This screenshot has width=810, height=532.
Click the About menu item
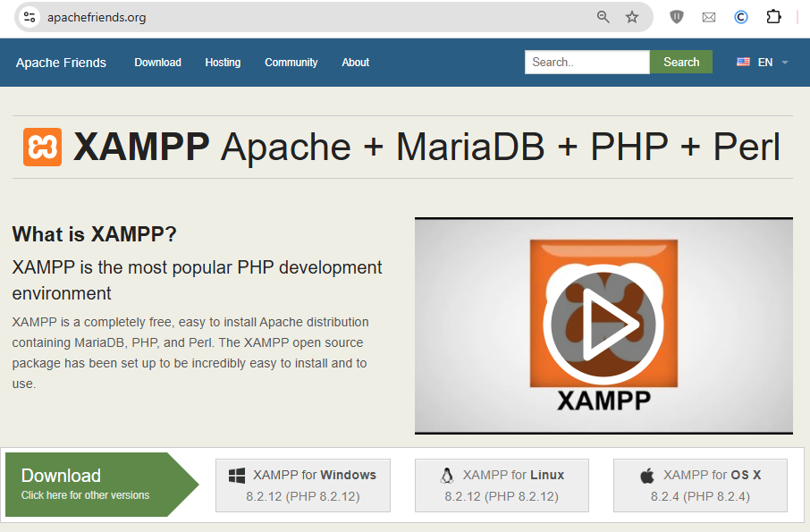pyautogui.click(x=355, y=62)
